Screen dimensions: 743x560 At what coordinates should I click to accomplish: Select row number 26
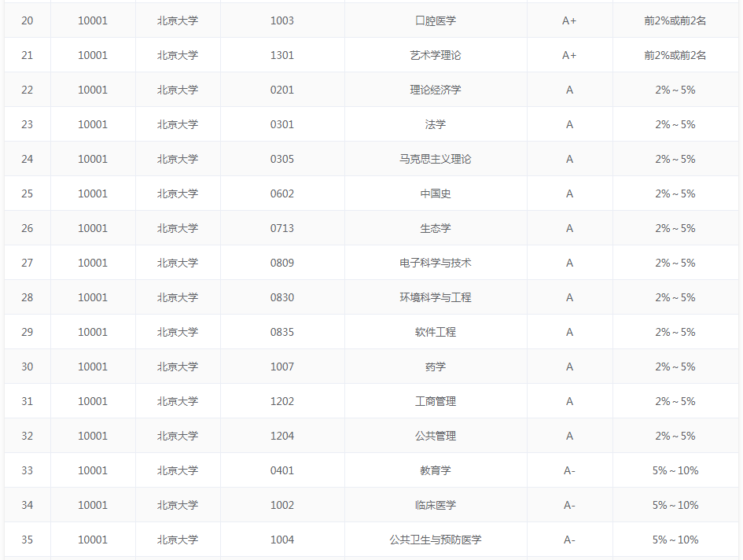27,229
